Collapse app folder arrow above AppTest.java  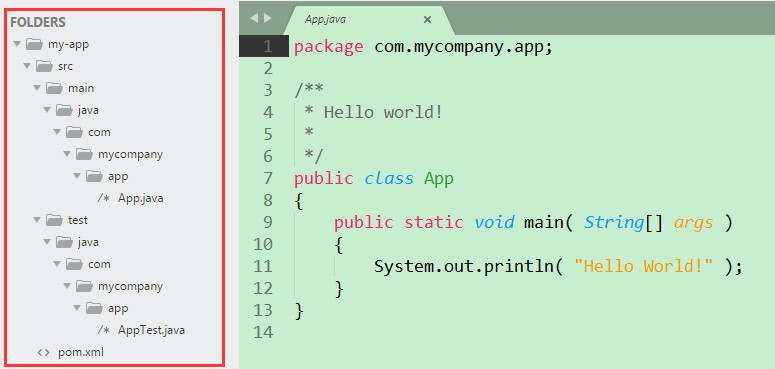pyautogui.click(x=77, y=308)
